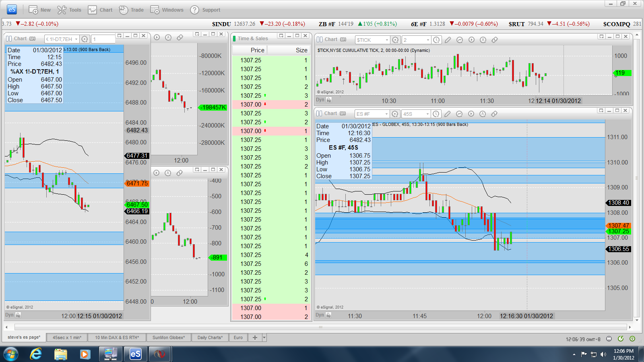Open studies icon on $TICK chart
This screenshot has width=644, height=362.
tap(460, 40)
